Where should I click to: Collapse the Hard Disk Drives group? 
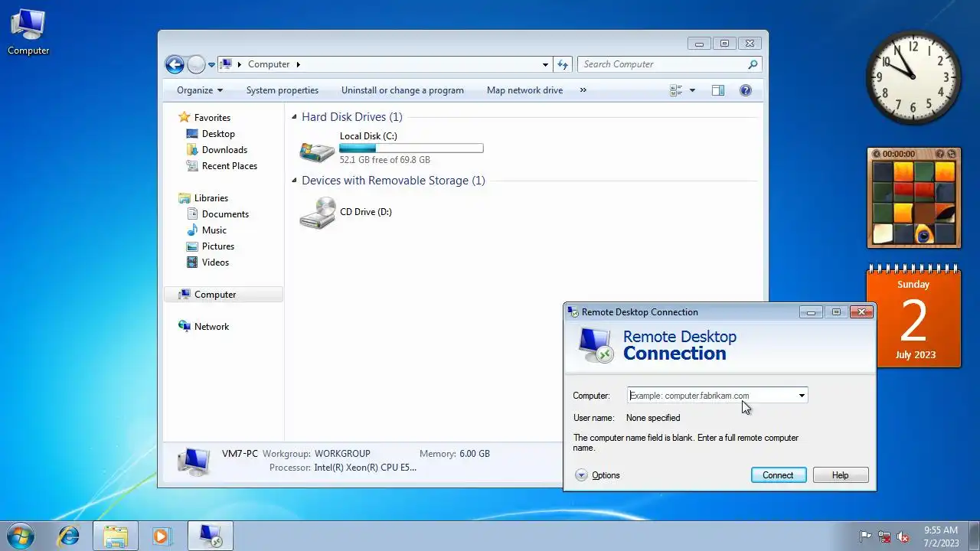point(294,117)
